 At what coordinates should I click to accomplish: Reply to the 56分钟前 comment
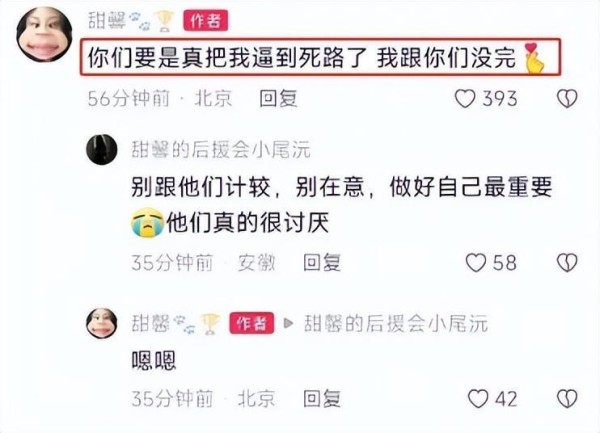tap(278, 98)
